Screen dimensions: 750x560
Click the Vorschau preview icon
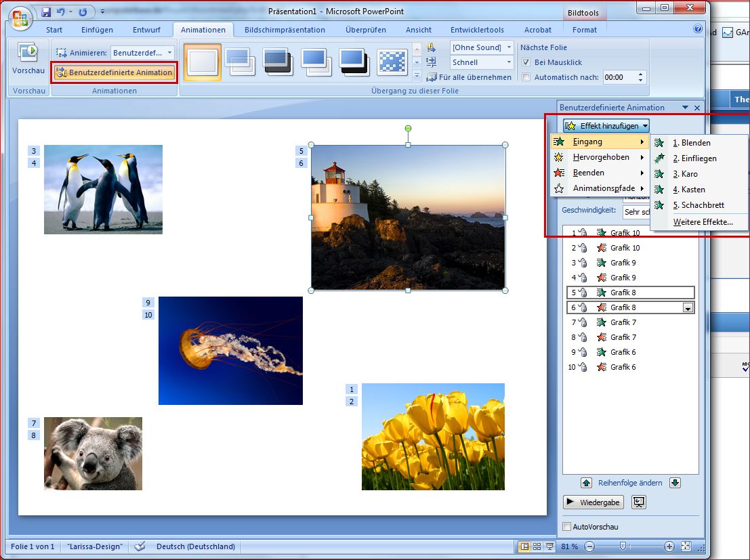(x=28, y=52)
